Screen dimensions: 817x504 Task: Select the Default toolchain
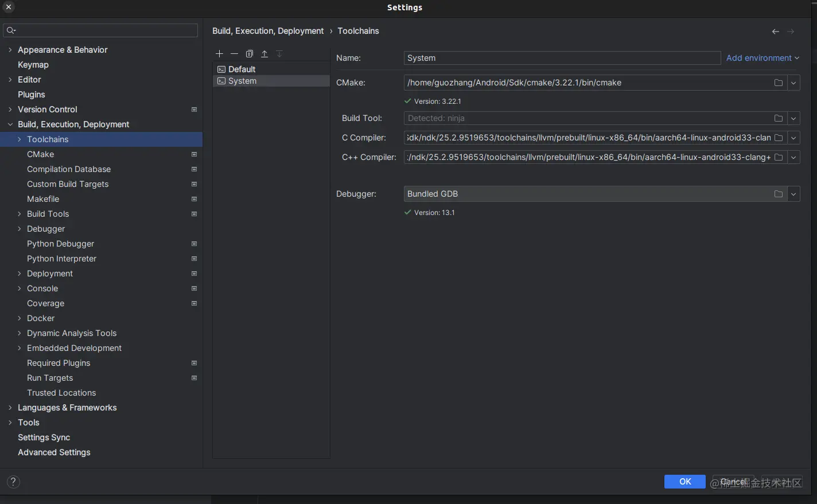click(x=241, y=69)
